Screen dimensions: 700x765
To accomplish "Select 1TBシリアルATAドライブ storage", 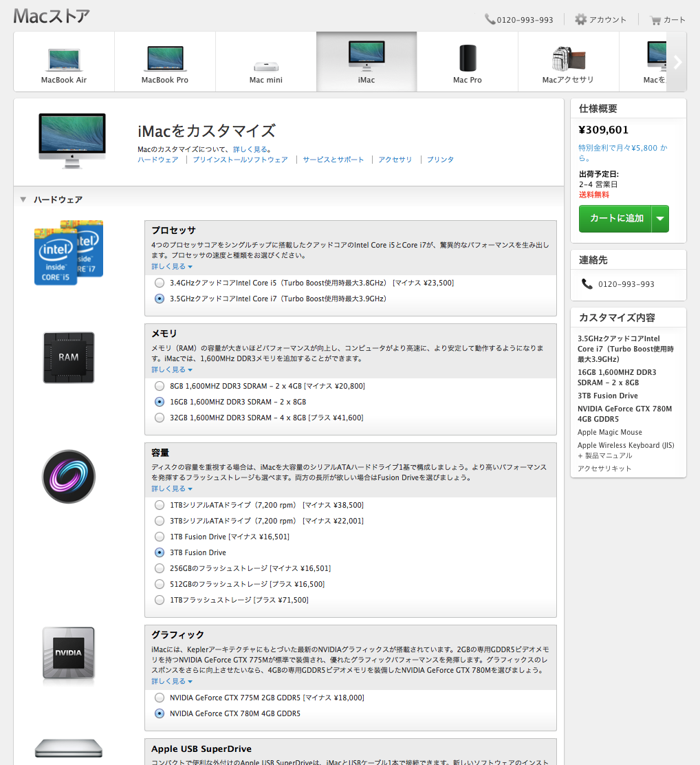I will coord(160,505).
